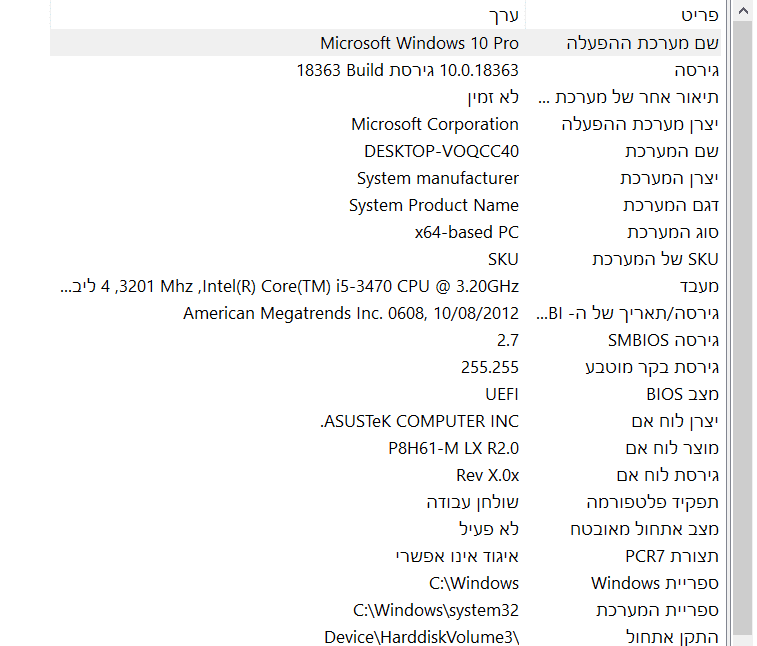This screenshot has width=757, height=646.
Task: Click the DESKTOP-VOQCC40 system name row
Action: point(441,151)
